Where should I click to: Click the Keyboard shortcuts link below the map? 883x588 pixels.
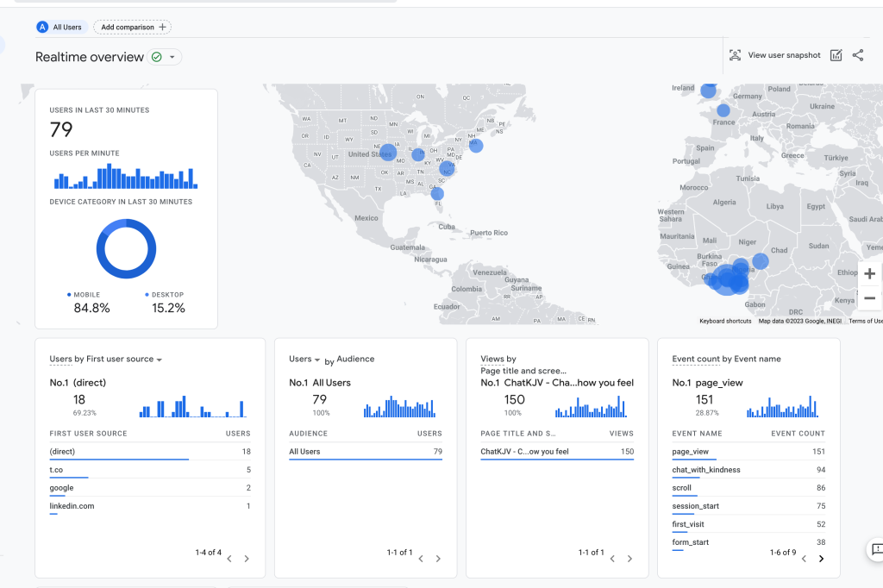[x=724, y=320]
